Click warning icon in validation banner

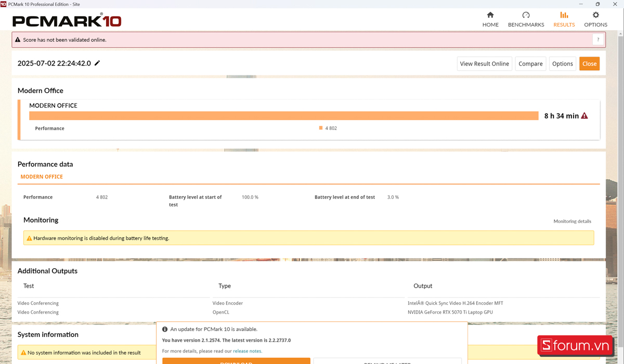pyautogui.click(x=18, y=40)
